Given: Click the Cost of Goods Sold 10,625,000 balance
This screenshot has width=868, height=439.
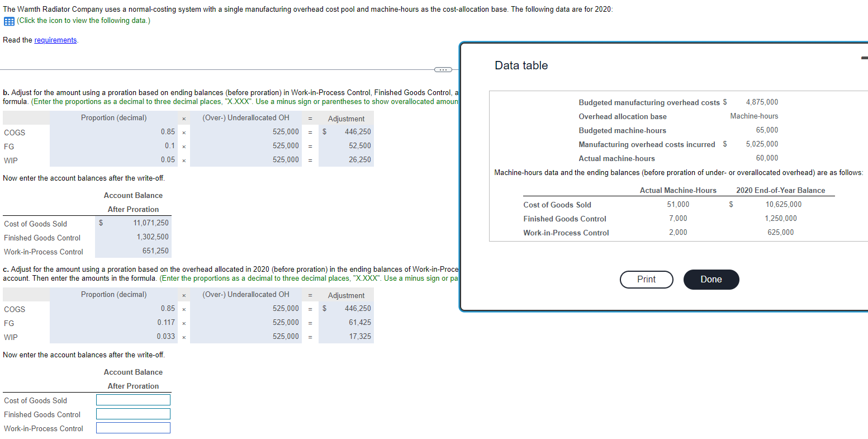Looking at the screenshot, I should tap(782, 204).
